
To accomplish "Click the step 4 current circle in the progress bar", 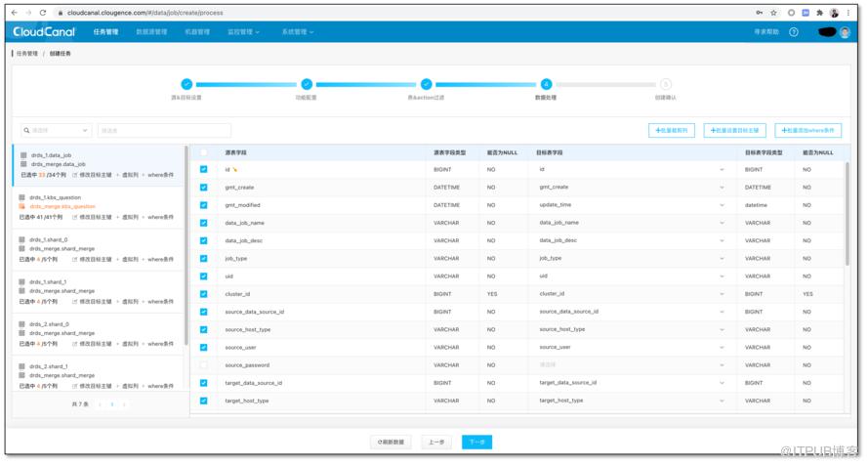I will click(x=547, y=84).
